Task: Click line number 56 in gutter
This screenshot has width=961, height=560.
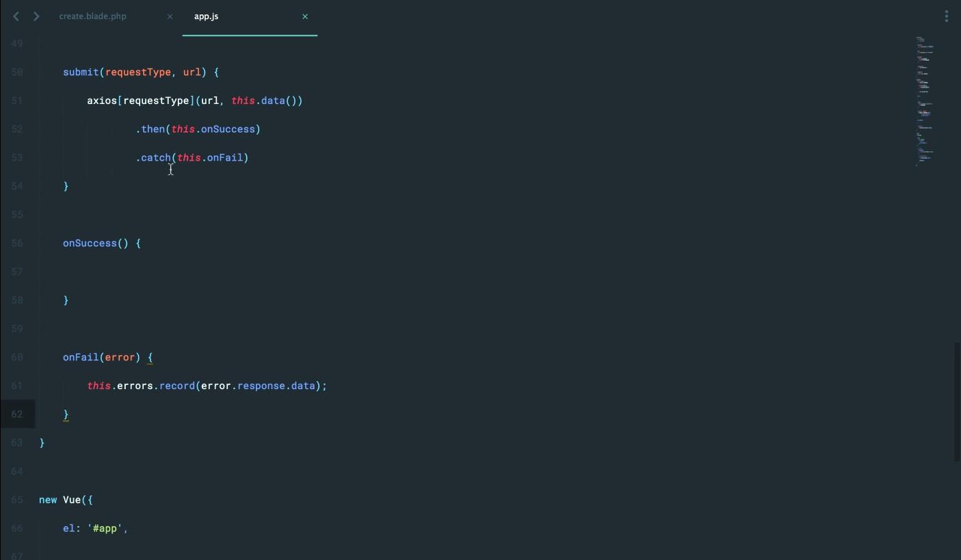Action: [17, 243]
